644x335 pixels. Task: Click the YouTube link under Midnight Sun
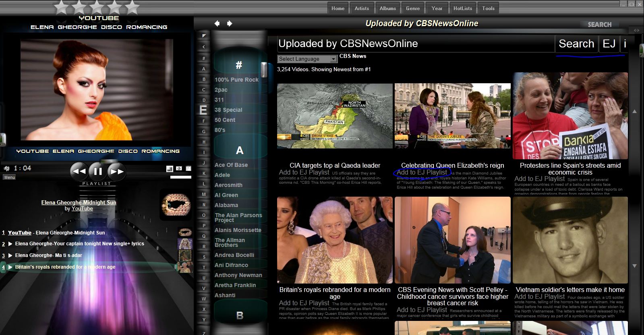pos(82,209)
